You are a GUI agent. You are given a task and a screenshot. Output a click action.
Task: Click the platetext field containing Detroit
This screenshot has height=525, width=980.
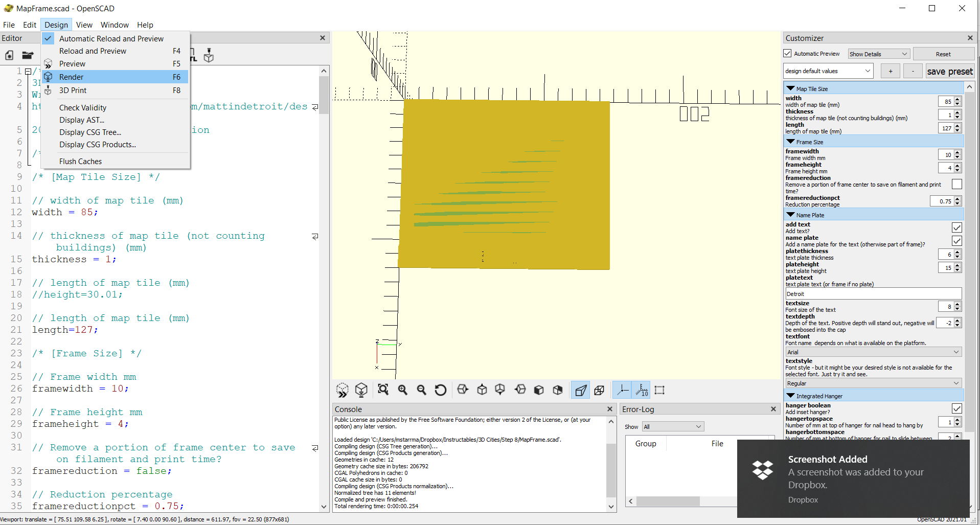coord(873,294)
